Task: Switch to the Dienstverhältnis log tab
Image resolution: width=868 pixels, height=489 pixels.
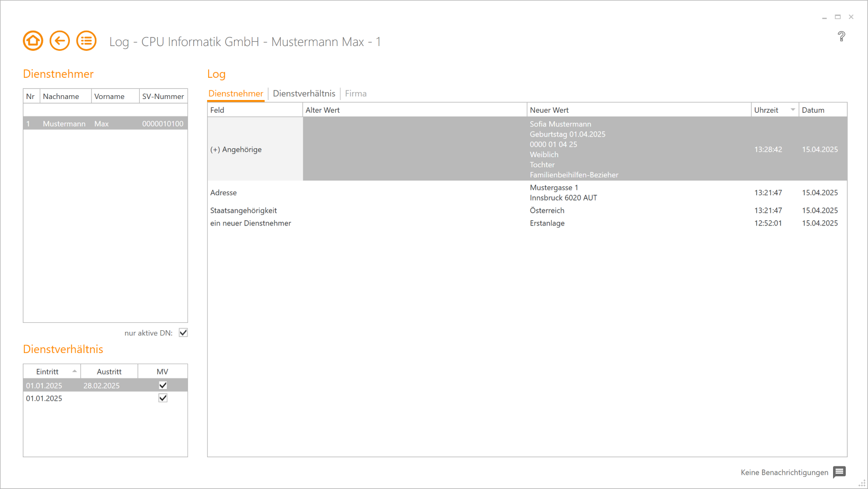Action: tap(304, 93)
